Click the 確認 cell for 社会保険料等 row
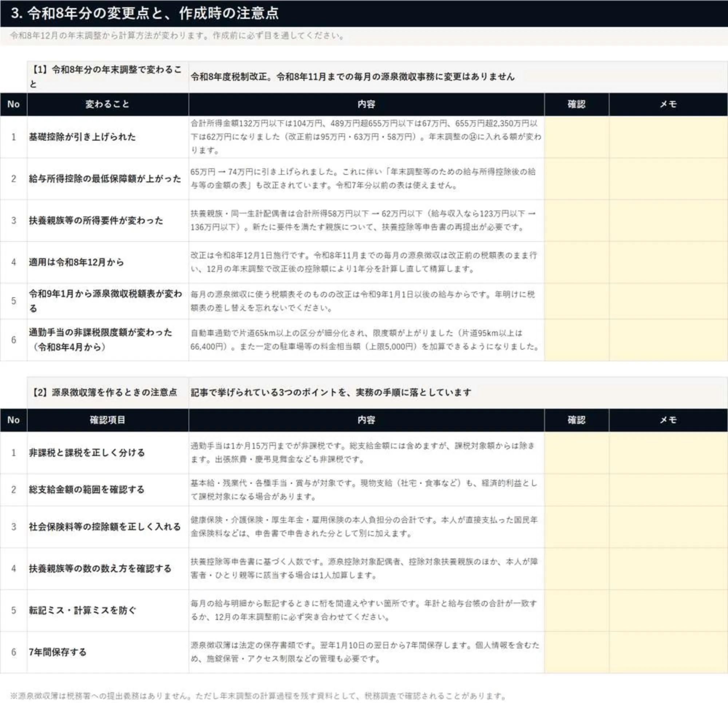This screenshot has height=703, width=728. tap(577, 527)
